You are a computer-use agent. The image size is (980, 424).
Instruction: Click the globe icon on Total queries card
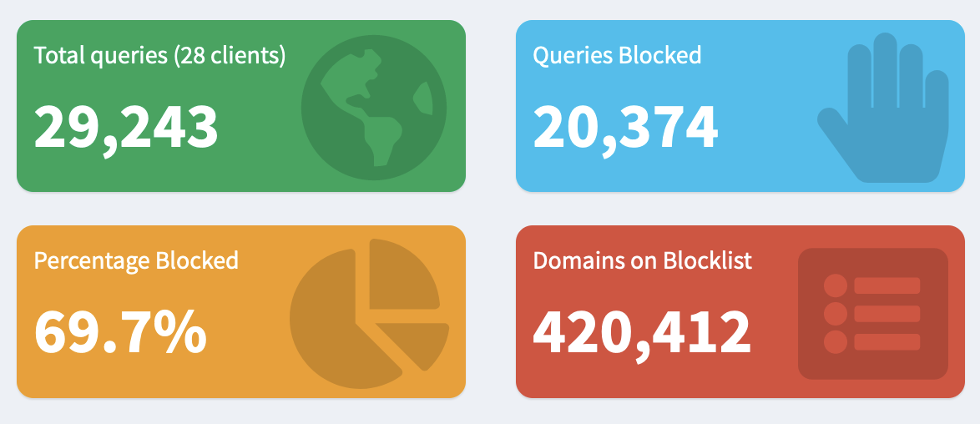click(x=373, y=106)
